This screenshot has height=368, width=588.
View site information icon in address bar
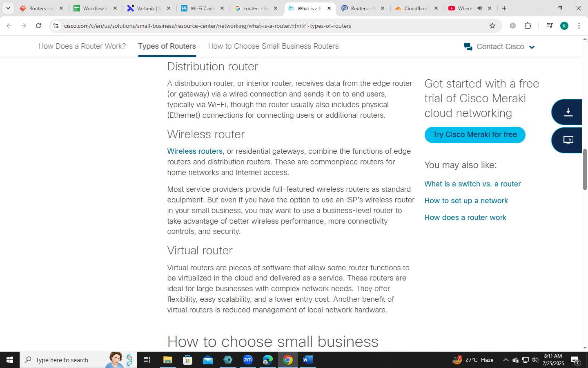[x=56, y=26]
